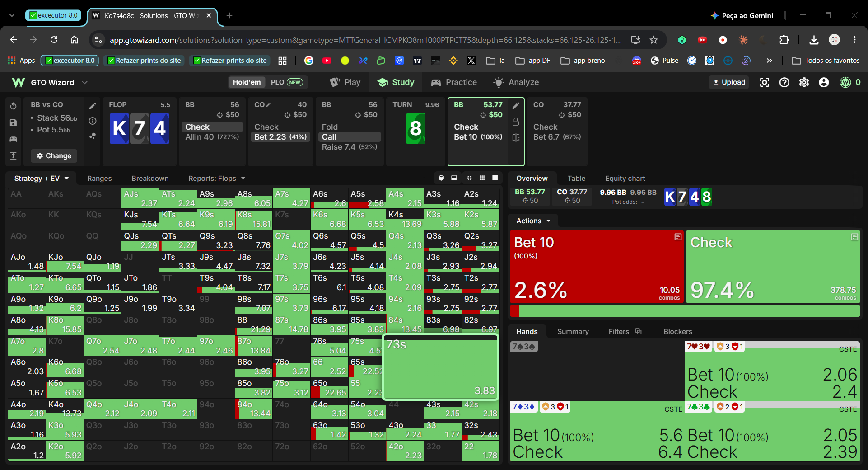Viewport: 868px width, 470px height.
Task: Select Hold'em game mode
Action: (247, 82)
